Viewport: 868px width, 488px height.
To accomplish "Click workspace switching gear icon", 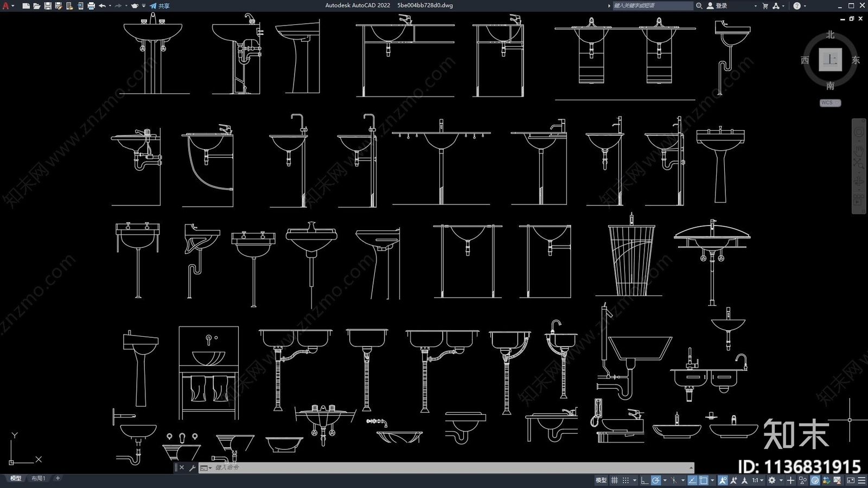I will [772, 480].
